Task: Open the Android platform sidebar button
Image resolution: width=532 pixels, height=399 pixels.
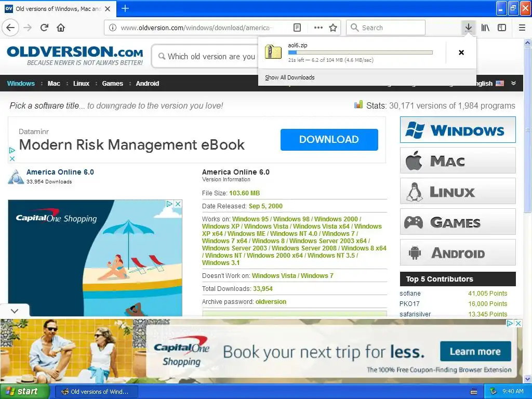Action: (x=458, y=252)
